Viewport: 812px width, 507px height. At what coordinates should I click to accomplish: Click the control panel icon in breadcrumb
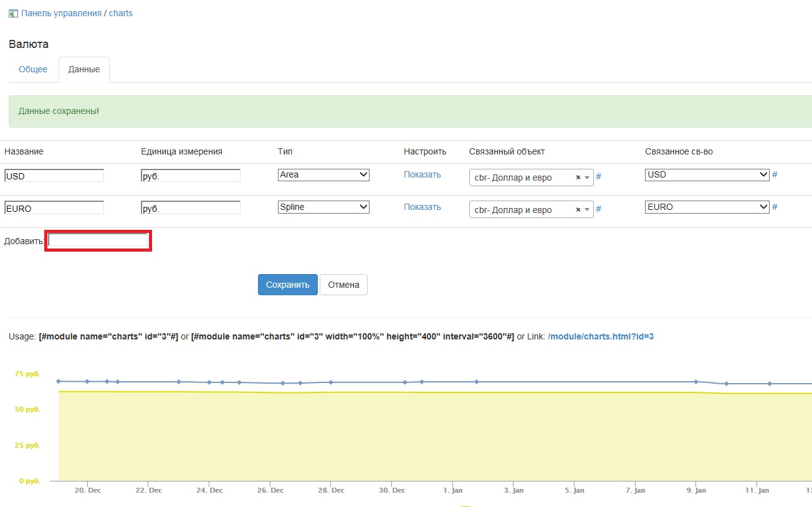coord(13,13)
